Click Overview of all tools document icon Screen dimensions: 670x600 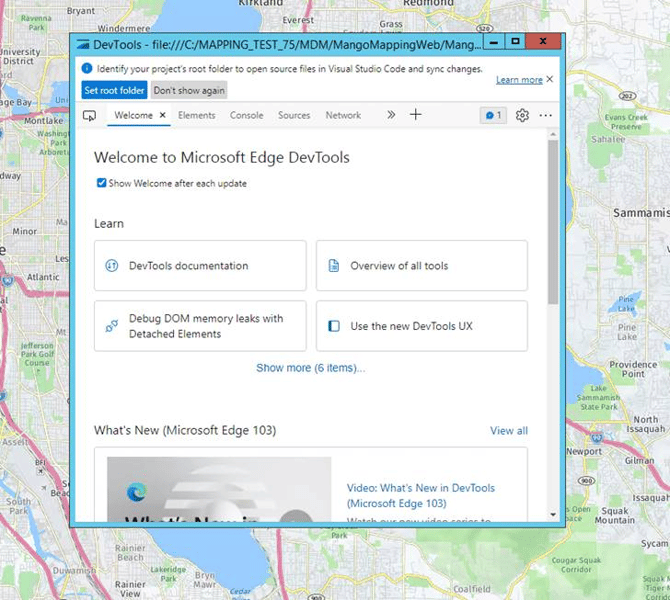click(x=334, y=266)
